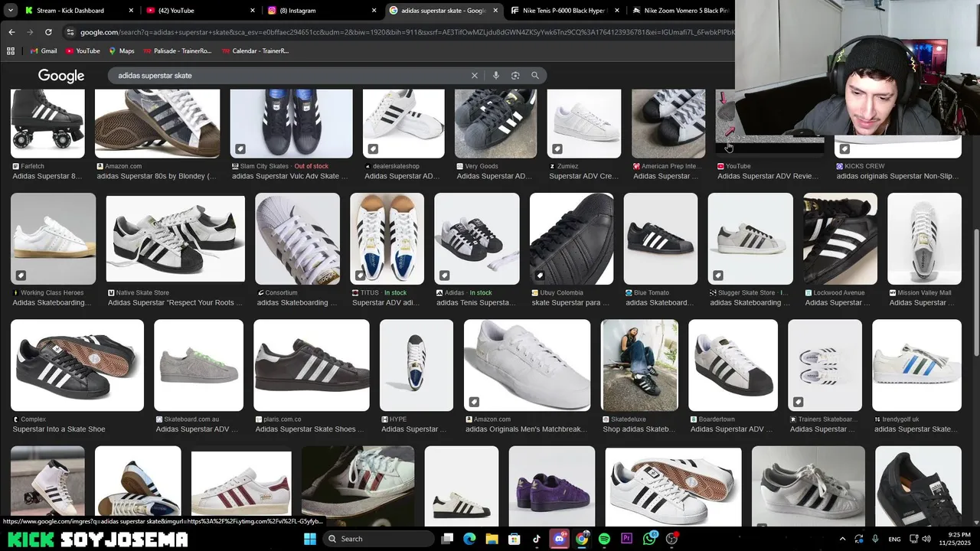Screen dimensions: 980x551
Task: Click the browser back arrow
Action: tap(11, 32)
